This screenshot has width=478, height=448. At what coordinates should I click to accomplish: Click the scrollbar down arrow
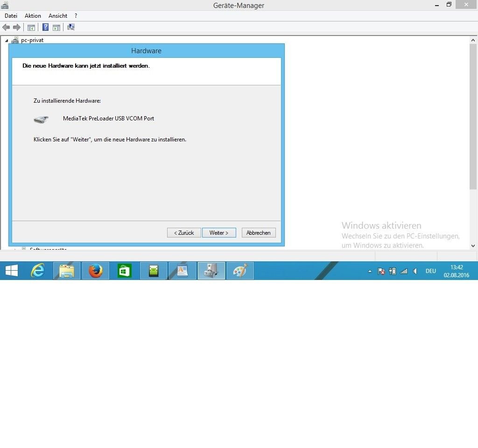coord(473,245)
